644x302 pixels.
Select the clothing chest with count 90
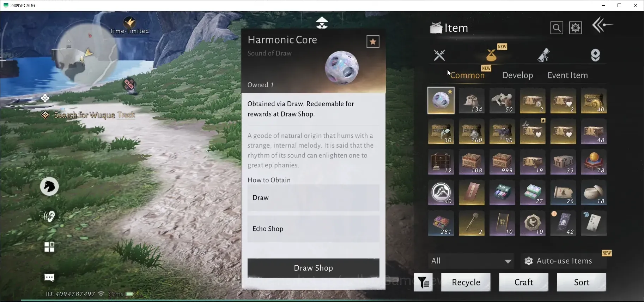502,131
